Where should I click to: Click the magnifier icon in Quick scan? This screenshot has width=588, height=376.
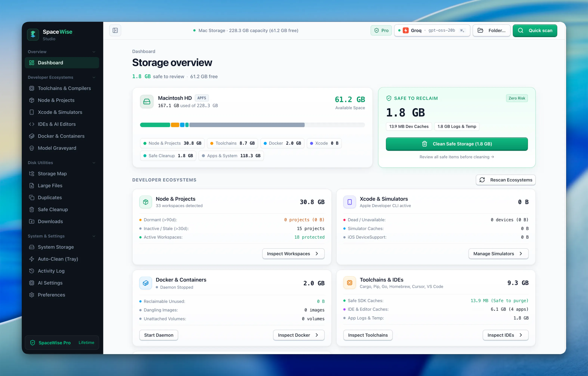[520, 30]
